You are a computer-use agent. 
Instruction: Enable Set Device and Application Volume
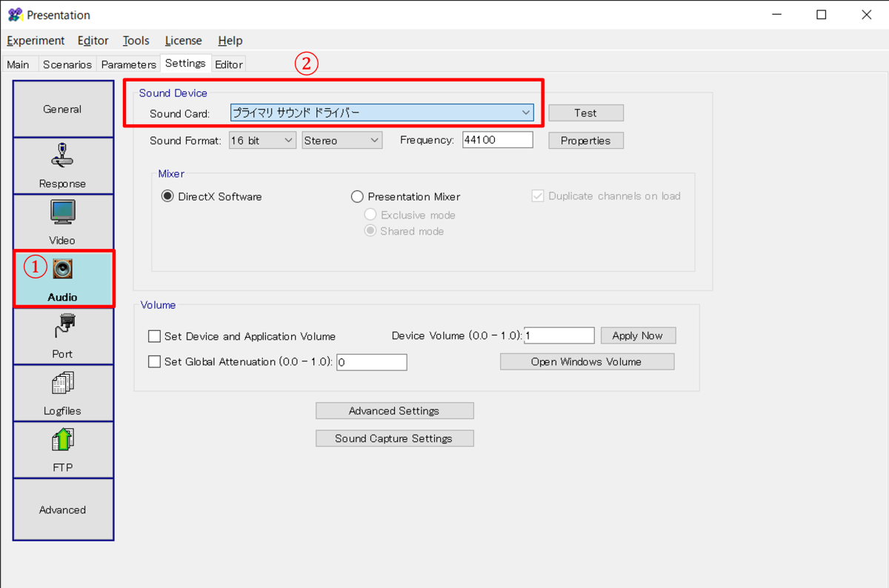(x=154, y=336)
